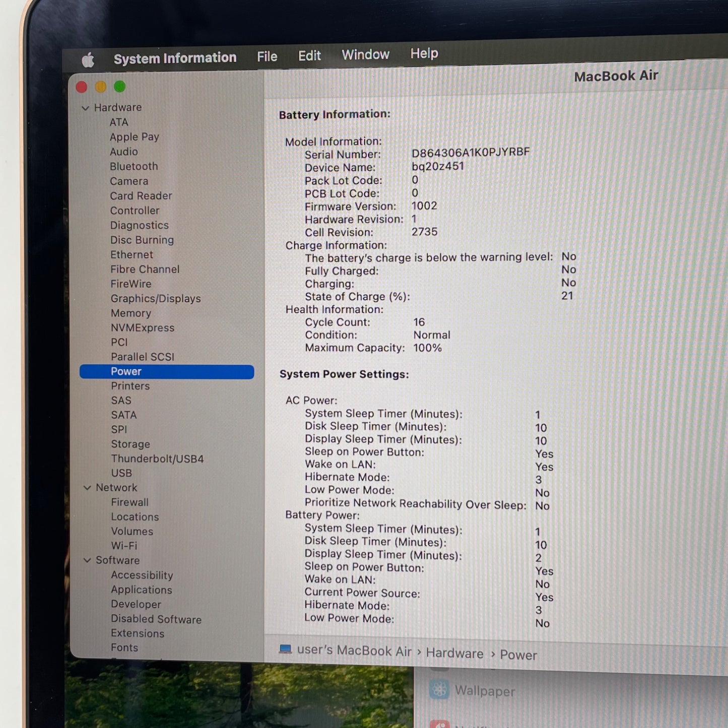This screenshot has height=728, width=728.
Task: Collapse the Hardware section chevron
Action: click(x=86, y=108)
